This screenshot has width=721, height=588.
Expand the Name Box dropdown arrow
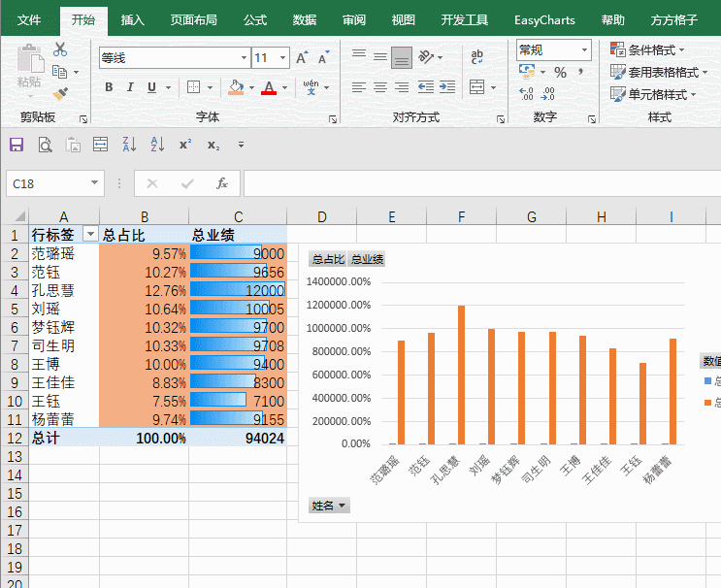point(95,183)
